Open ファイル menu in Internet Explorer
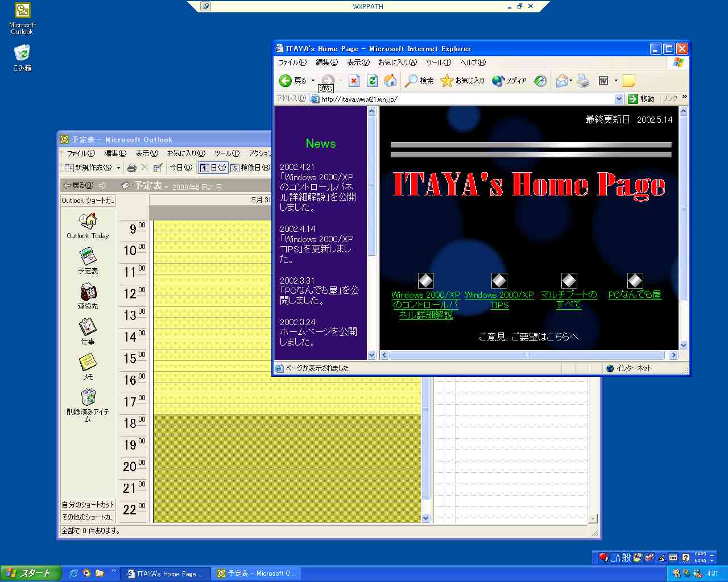728x582 pixels. point(292,63)
